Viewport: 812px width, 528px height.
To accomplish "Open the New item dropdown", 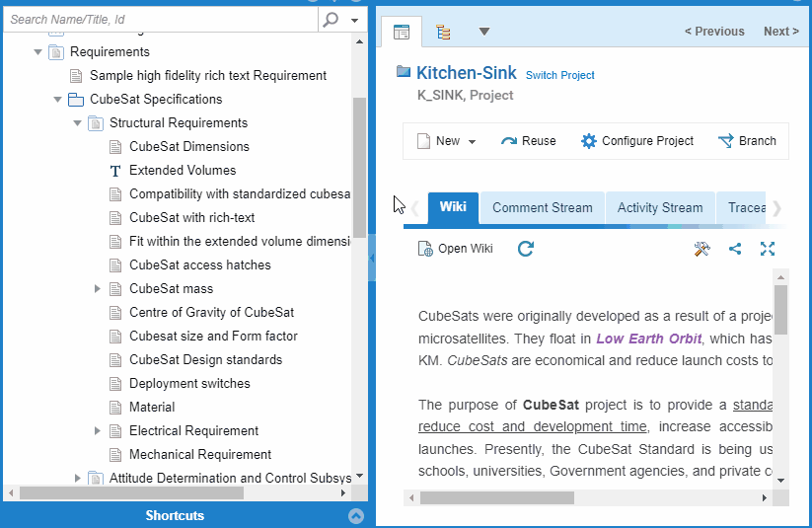I will [x=472, y=141].
